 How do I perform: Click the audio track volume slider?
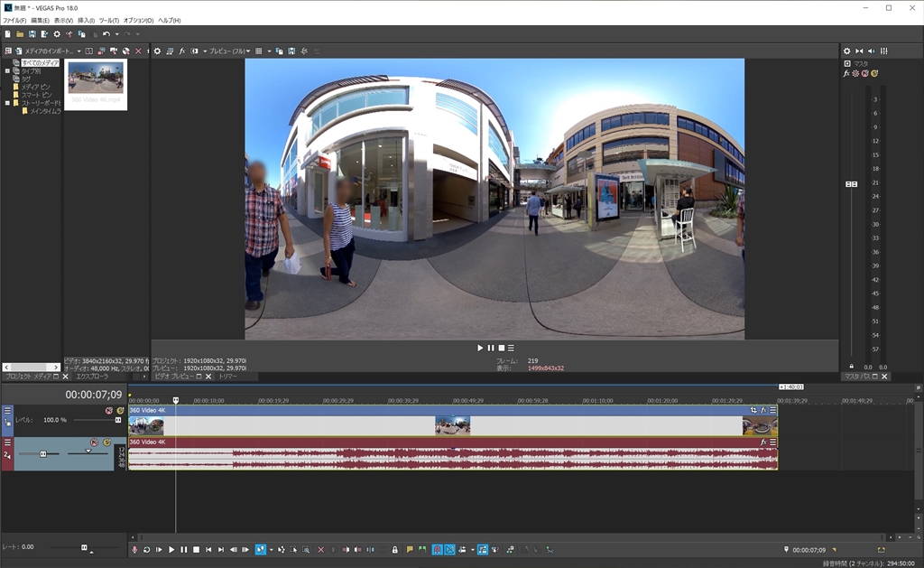pos(42,453)
